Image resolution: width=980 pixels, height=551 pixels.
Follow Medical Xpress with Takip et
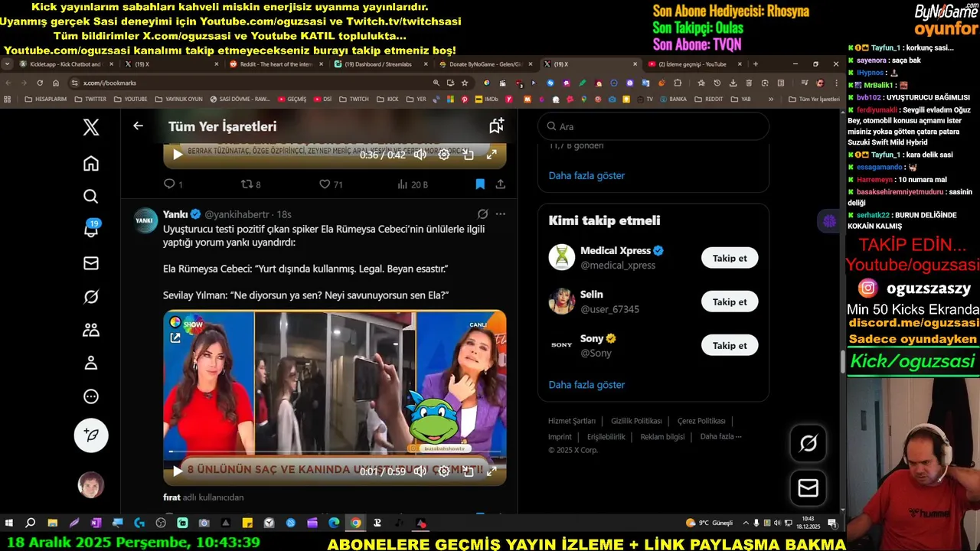tap(730, 258)
